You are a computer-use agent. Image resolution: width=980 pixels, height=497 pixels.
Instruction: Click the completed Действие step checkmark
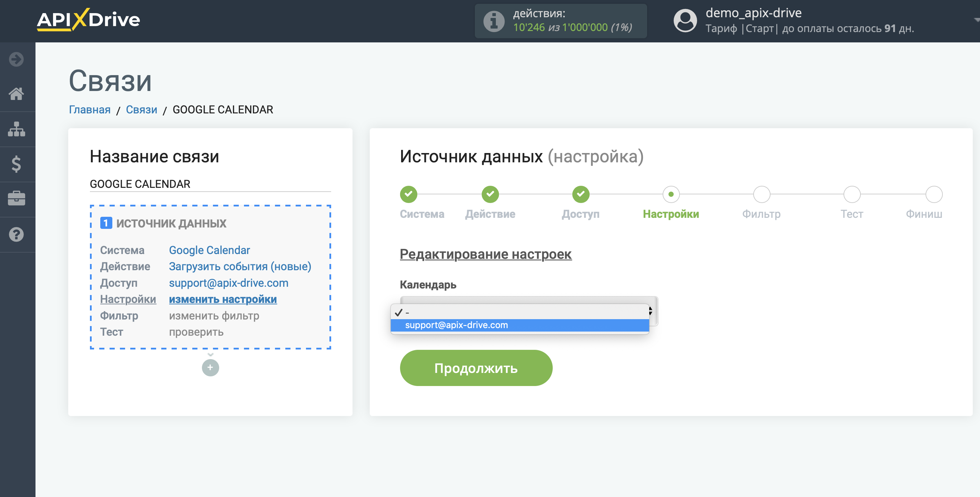point(490,194)
